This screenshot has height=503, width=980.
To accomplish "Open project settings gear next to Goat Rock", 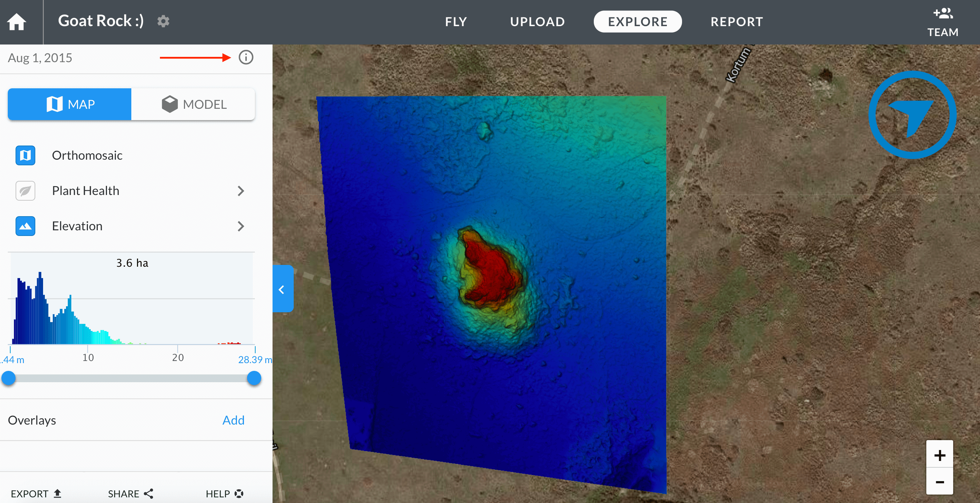I will point(163,21).
